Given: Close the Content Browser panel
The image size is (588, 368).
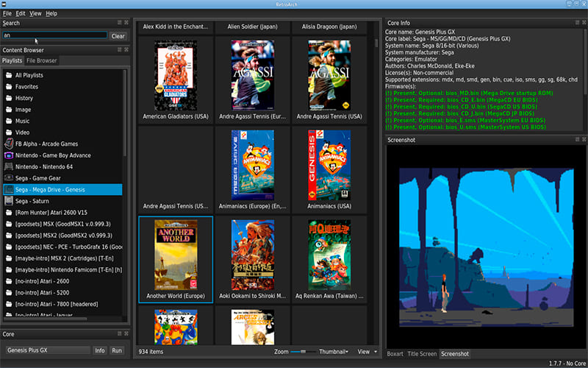Looking at the screenshot, I should pos(126,49).
